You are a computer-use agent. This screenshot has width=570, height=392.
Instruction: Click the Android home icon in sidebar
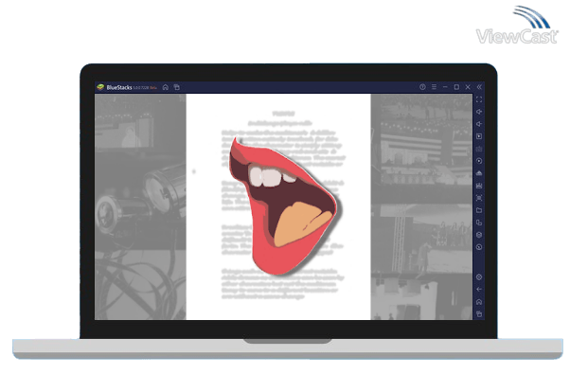pyautogui.click(x=479, y=302)
